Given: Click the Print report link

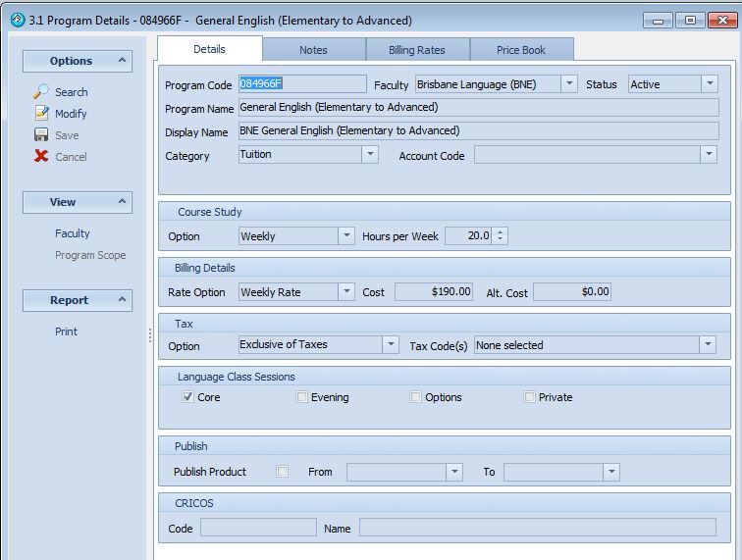Looking at the screenshot, I should pyautogui.click(x=66, y=331).
